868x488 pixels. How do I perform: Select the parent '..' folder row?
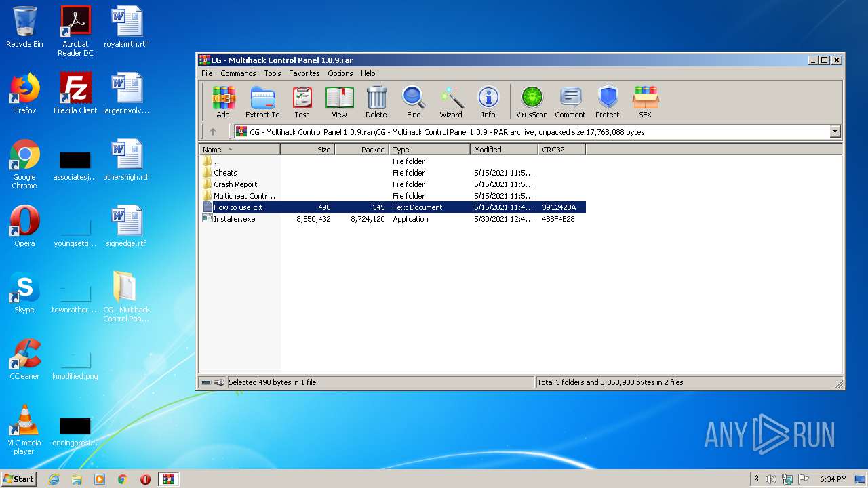pyautogui.click(x=393, y=161)
